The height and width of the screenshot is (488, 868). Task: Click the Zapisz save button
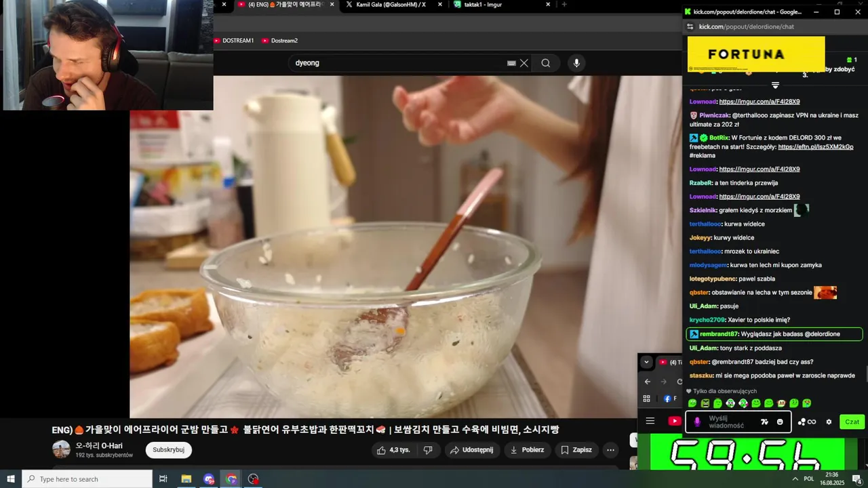[576, 449]
